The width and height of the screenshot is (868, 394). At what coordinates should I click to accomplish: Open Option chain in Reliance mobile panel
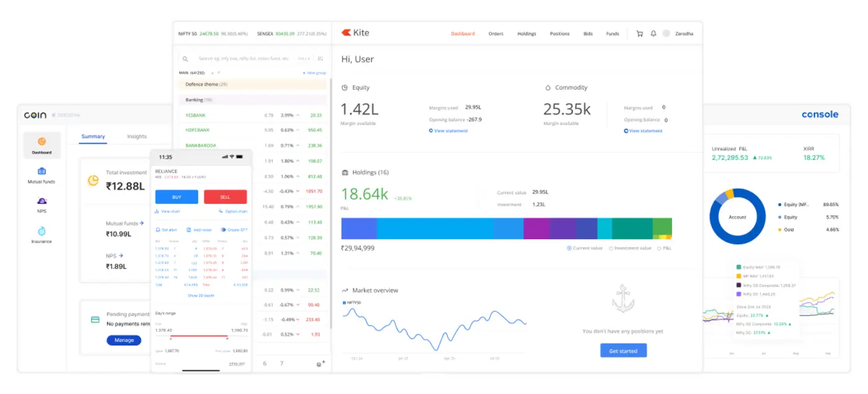[233, 211]
